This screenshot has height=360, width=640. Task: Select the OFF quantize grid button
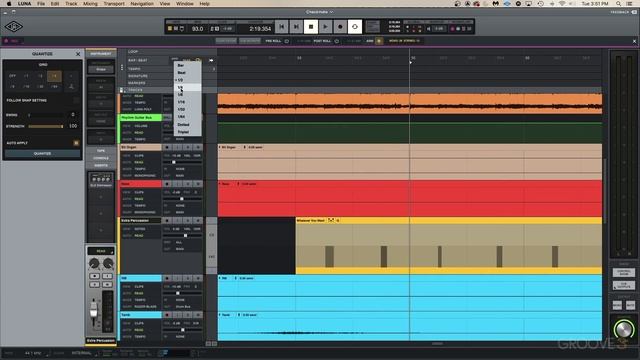pos(13,76)
